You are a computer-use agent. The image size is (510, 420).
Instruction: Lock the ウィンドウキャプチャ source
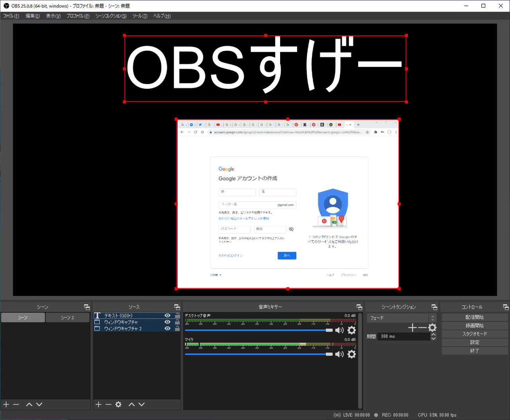click(x=177, y=322)
